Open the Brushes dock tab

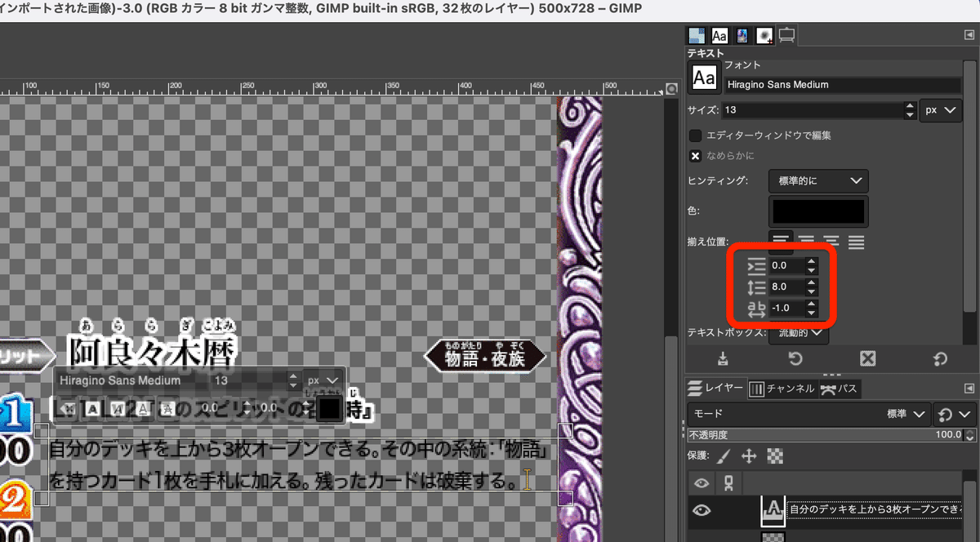765,36
